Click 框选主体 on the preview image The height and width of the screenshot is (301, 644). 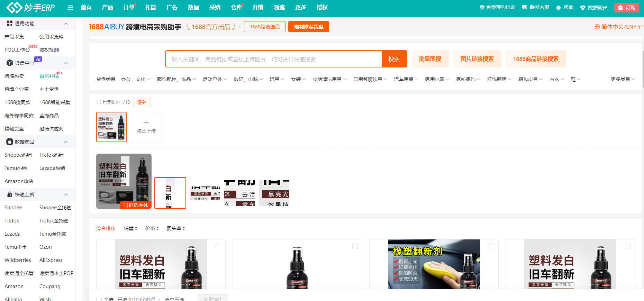(136, 205)
